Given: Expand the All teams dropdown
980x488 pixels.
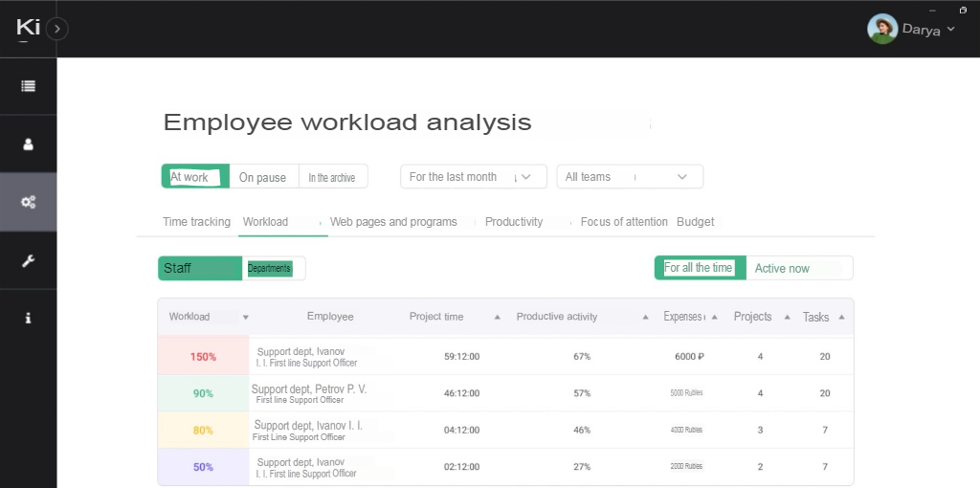Looking at the screenshot, I should [629, 177].
